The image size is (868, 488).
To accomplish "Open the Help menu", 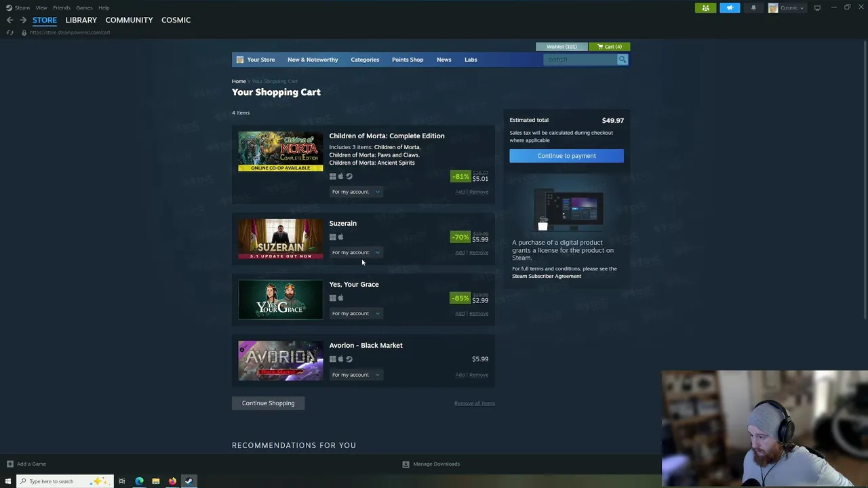I will [104, 7].
